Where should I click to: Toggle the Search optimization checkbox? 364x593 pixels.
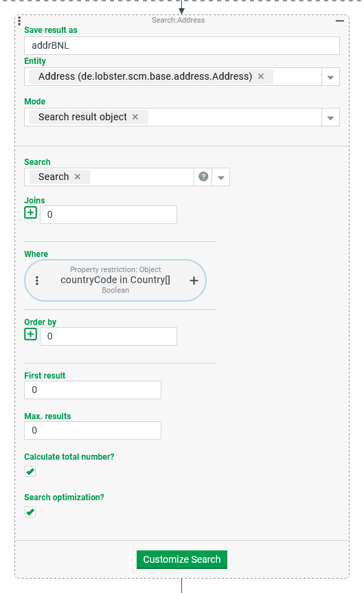point(30,512)
